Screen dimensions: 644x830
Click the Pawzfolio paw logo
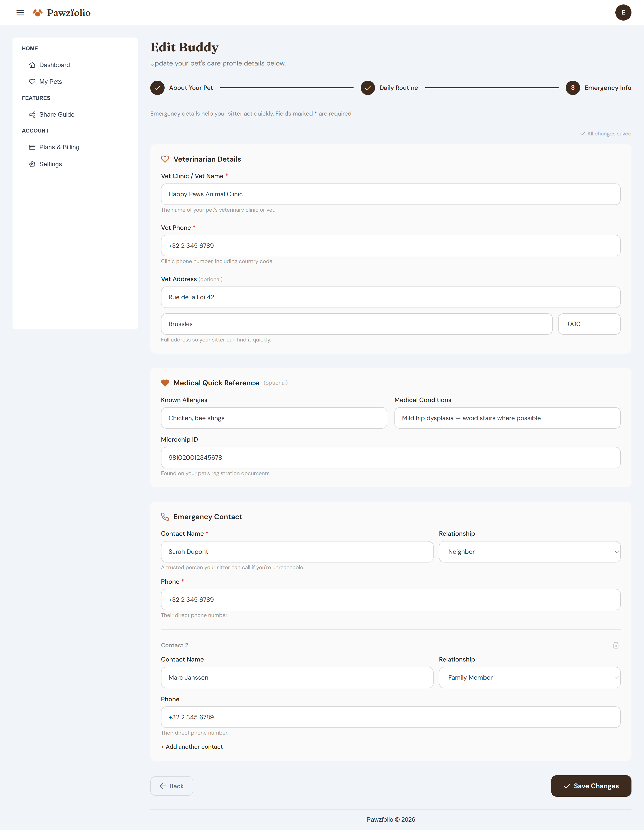point(37,13)
